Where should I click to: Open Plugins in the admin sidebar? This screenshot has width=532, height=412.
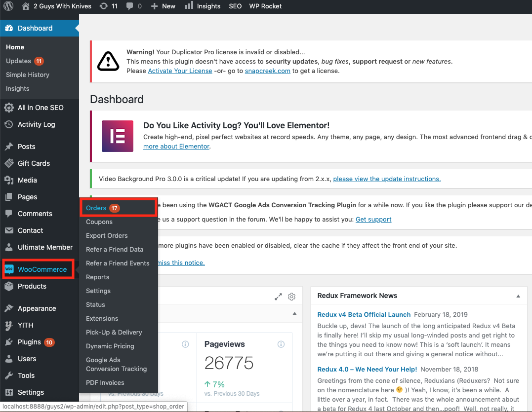[29, 342]
